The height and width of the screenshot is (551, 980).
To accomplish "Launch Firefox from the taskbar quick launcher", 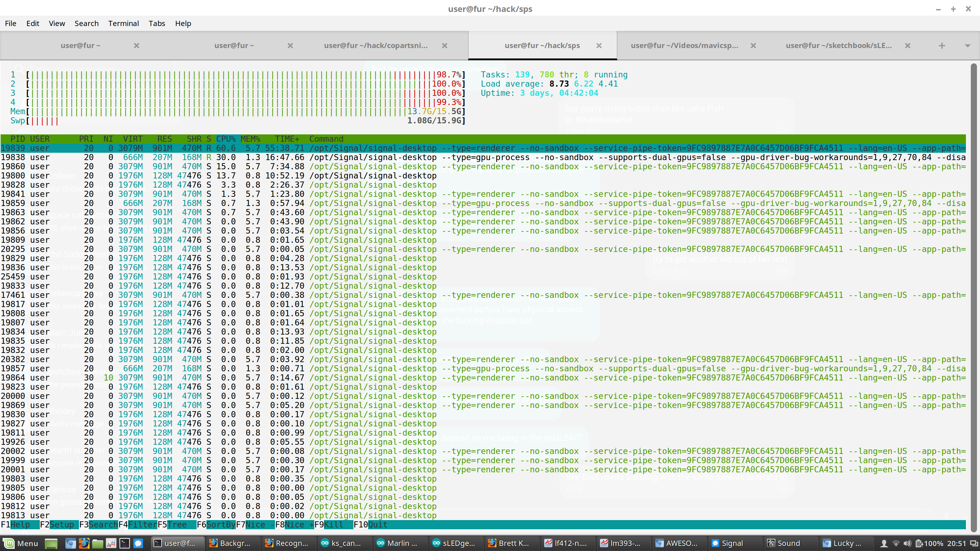I will (84, 543).
